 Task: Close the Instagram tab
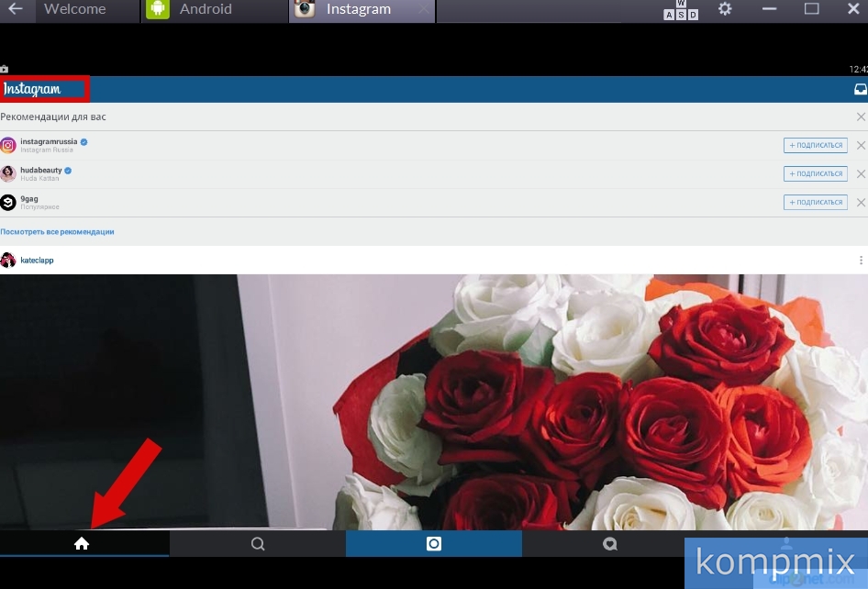pos(424,9)
